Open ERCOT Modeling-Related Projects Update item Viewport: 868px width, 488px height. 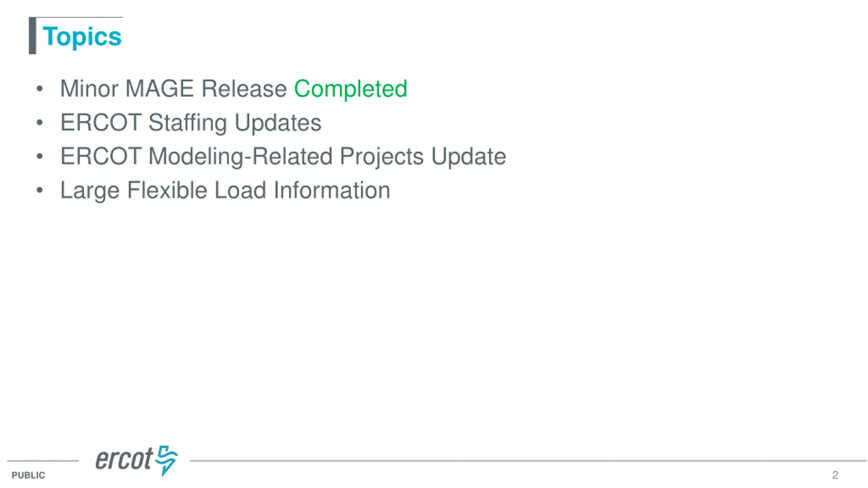283,156
